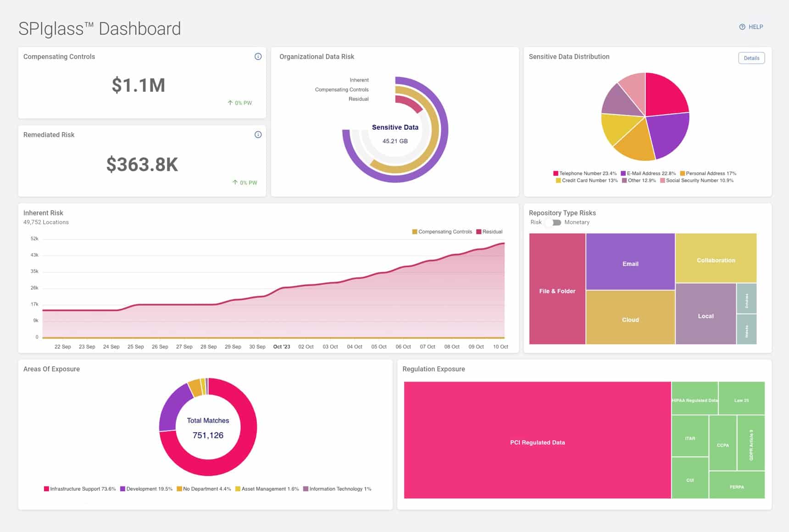Toggle Information Technology 1% legend entry

(x=337, y=489)
